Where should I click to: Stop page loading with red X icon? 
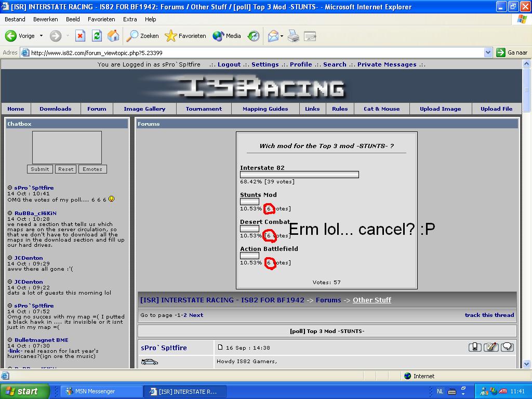pos(80,36)
